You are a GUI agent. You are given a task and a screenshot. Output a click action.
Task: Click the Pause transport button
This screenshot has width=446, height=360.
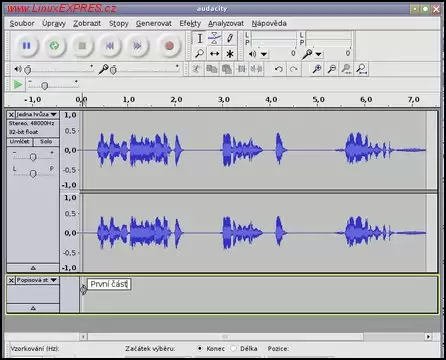pos(26,46)
